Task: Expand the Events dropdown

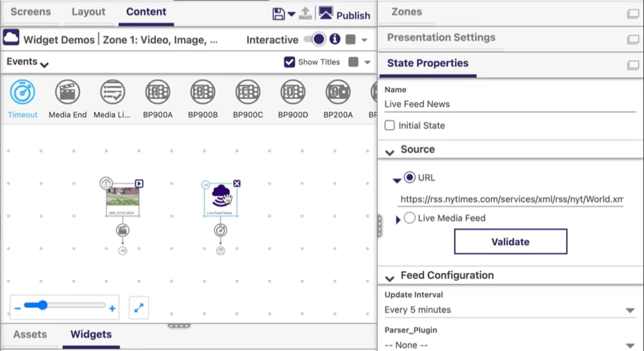Action: [28, 62]
